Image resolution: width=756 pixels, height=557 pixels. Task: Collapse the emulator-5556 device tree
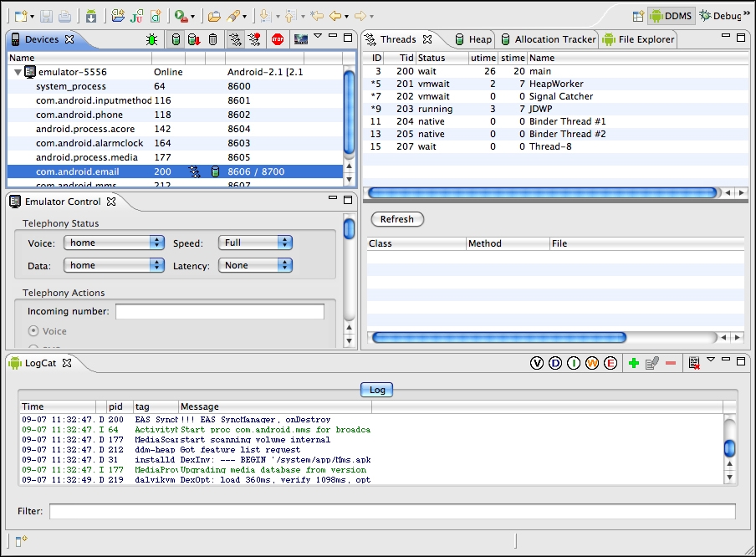point(18,72)
